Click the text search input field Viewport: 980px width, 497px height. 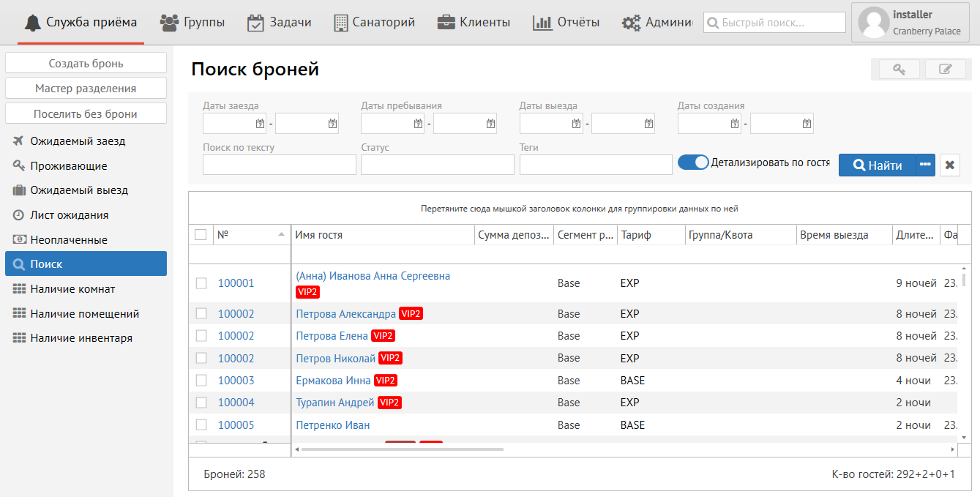tap(279, 165)
